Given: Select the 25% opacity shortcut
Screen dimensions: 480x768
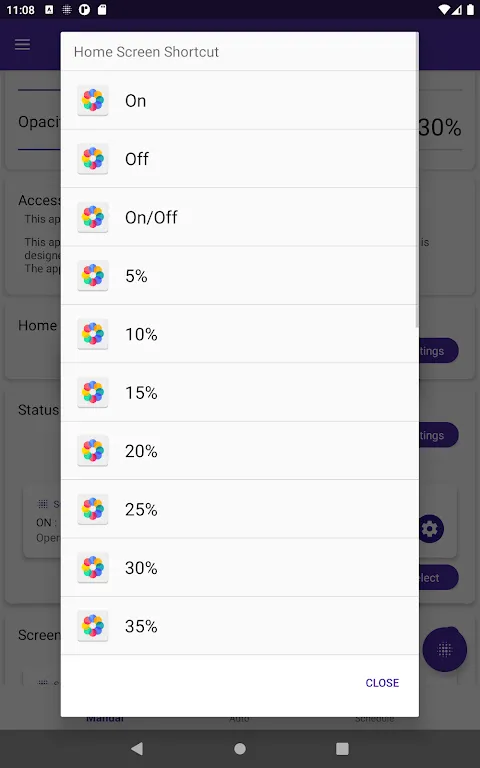Looking at the screenshot, I should click(240, 509).
